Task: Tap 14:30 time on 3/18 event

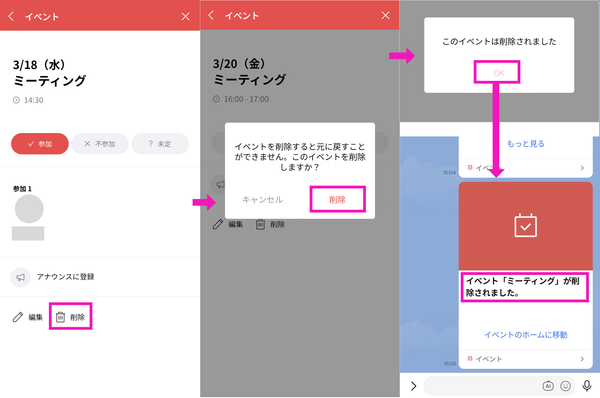Action: tap(34, 100)
